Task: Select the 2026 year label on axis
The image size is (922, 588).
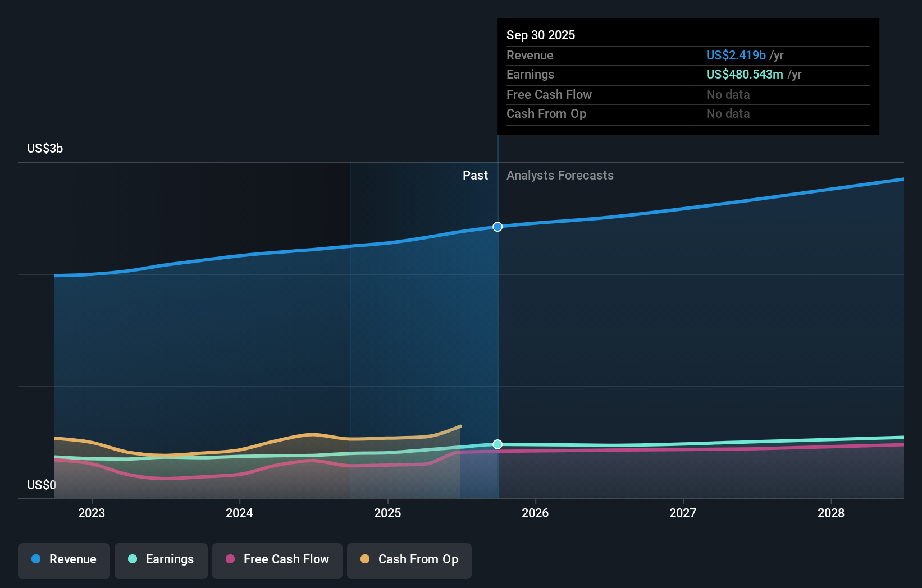Action: 536,513
